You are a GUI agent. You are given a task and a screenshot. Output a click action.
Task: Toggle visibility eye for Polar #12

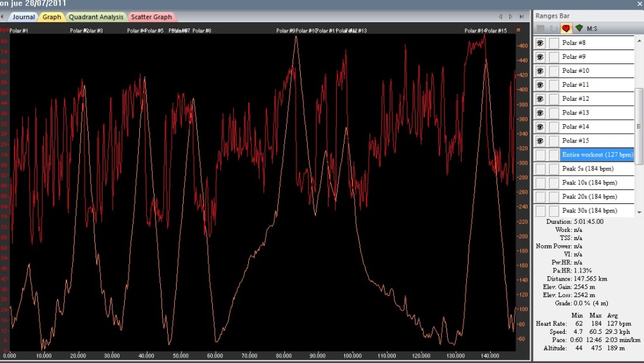click(540, 99)
